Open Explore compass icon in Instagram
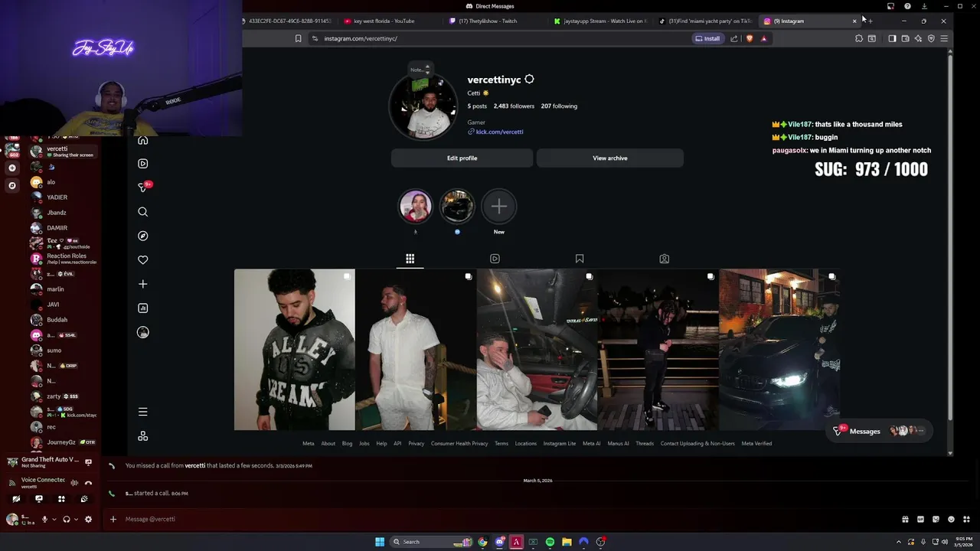Image resolution: width=980 pixels, height=551 pixels. (x=142, y=236)
